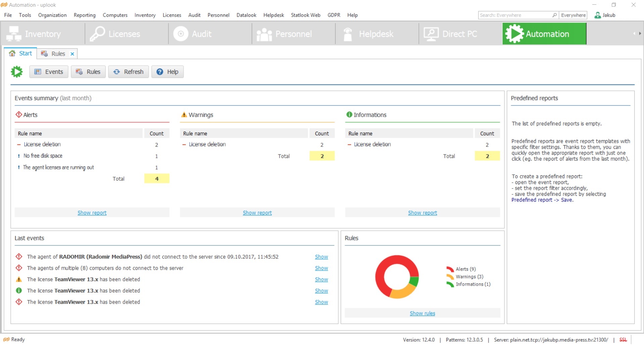Collapse License deletion row in Warnings

tap(184, 145)
